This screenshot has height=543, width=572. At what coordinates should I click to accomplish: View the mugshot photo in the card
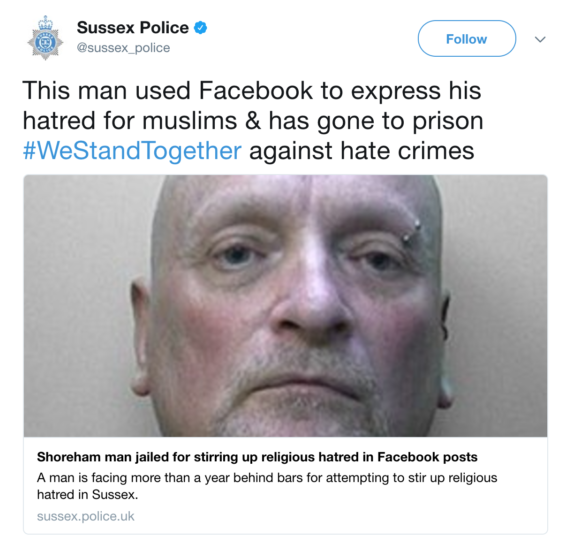[285, 306]
